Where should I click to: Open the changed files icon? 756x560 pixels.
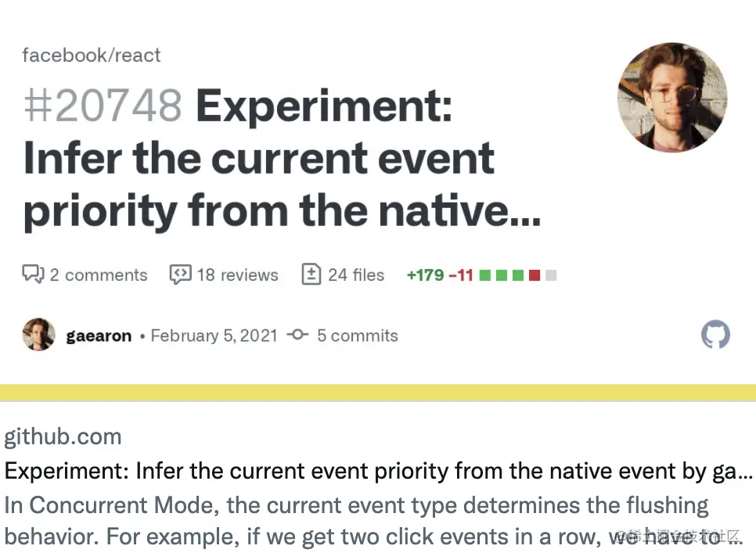(311, 275)
